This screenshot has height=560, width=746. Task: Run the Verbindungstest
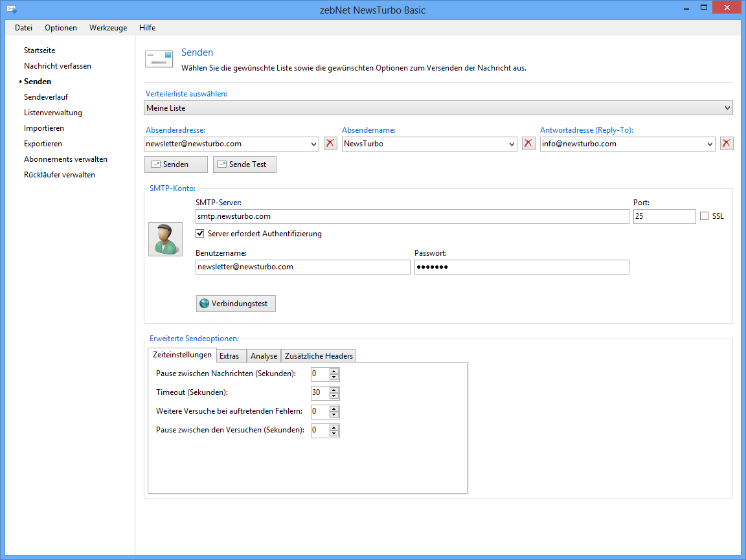point(236,304)
